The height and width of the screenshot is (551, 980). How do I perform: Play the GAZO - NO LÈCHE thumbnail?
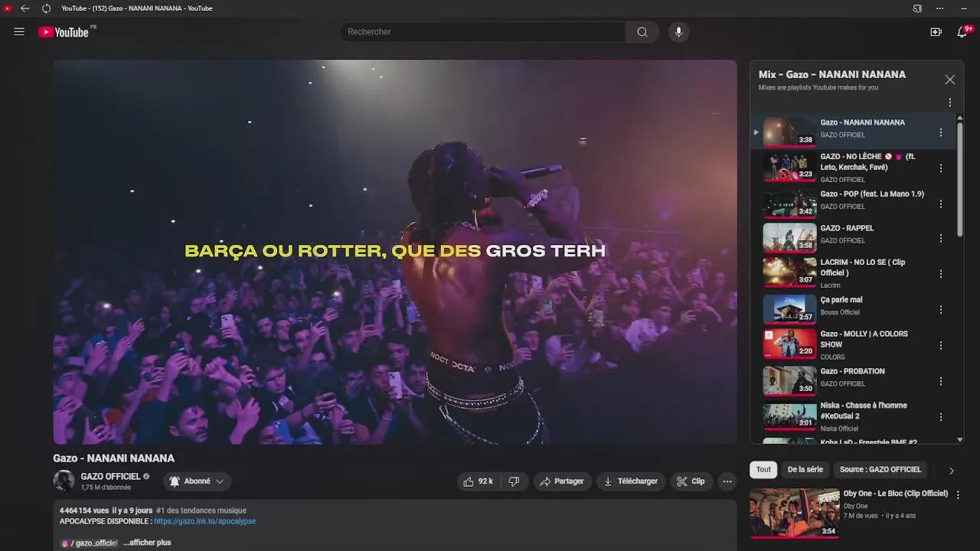tap(789, 166)
